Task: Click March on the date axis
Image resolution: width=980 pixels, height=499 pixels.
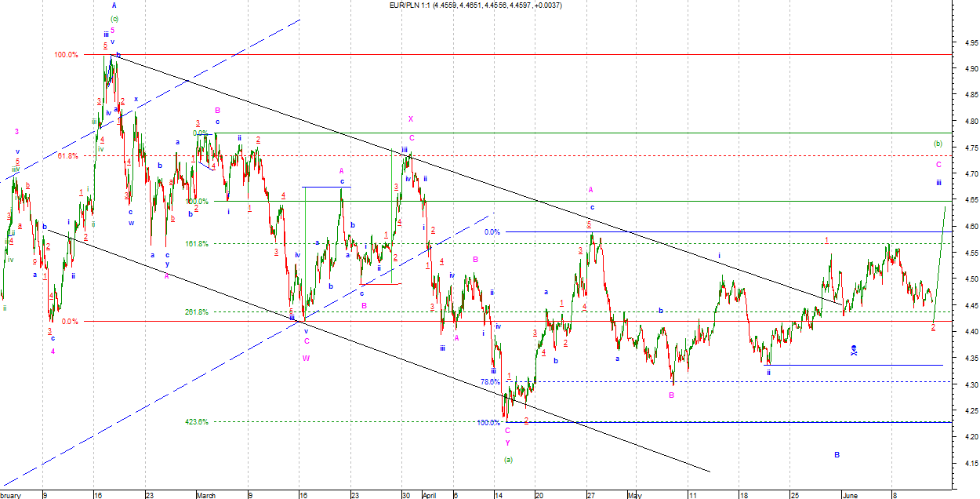Action: [x=206, y=495]
